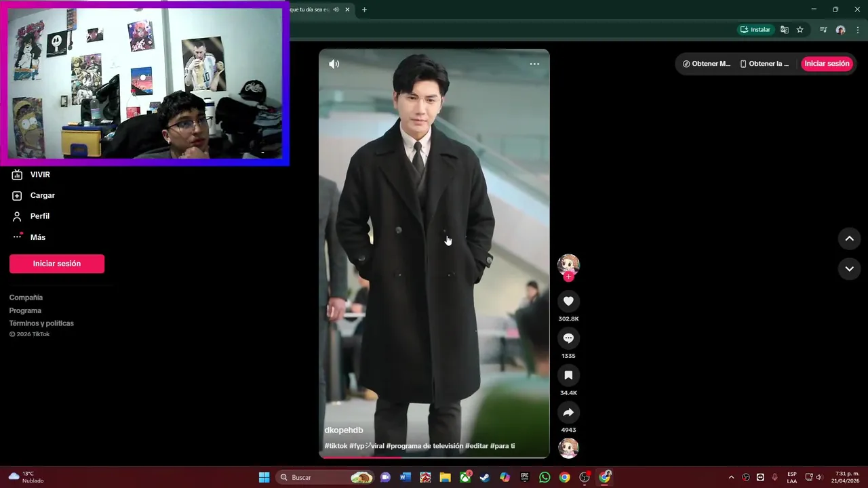Bookmark page with star icon
The width and height of the screenshot is (868, 488).
[800, 30]
